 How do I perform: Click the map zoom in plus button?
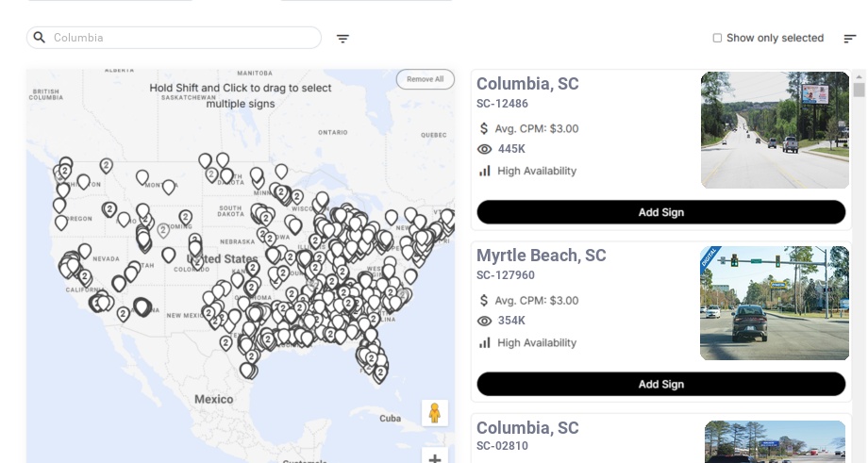(x=435, y=457)
